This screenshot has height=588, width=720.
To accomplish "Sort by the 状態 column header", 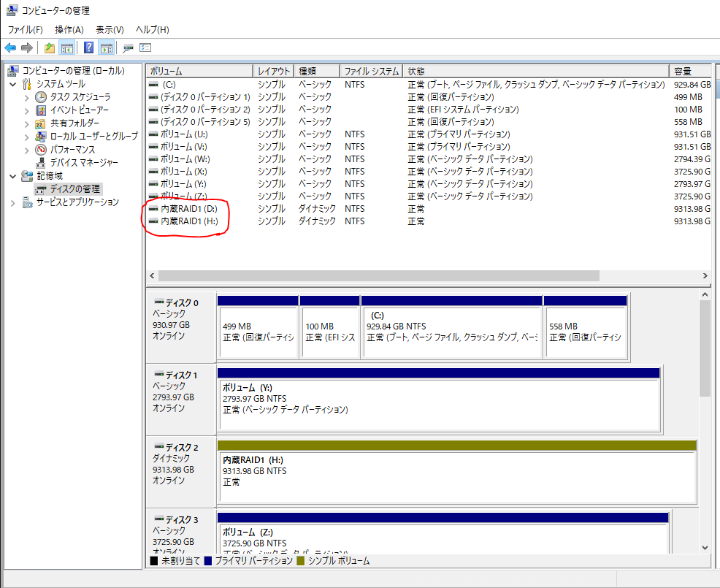I will click(x=536, y=71).
